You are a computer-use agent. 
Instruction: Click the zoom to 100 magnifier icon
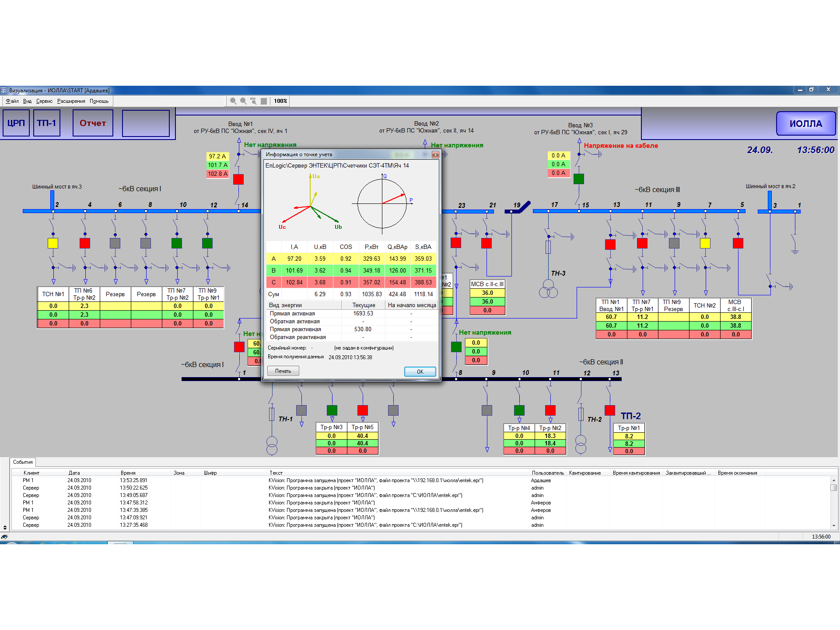253,101
